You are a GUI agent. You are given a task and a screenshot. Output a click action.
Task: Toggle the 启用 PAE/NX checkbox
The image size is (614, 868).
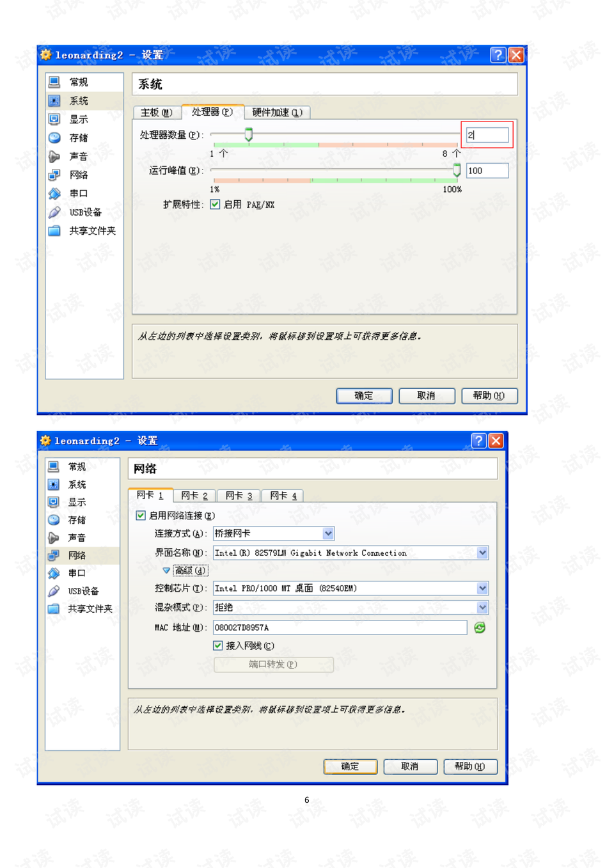(x=216, y=205)
